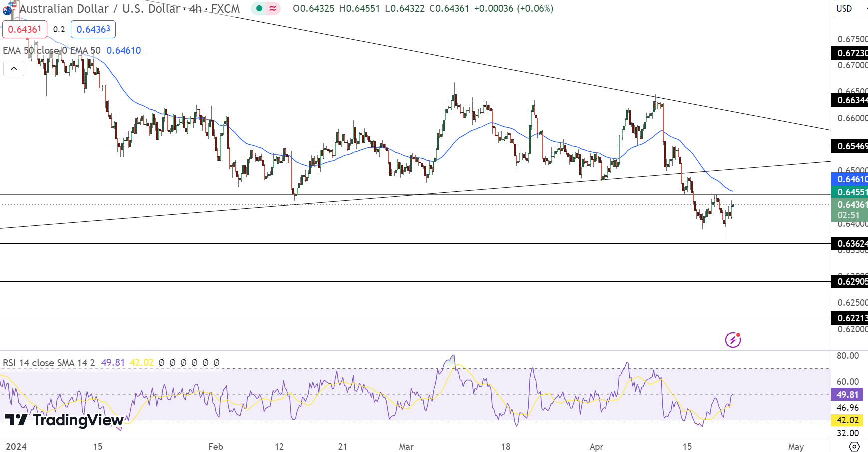The height and width of the screenshot is (452, 868).
Task: Select the RSI 14 indicator legend
Action: click(x=49, y=362)
